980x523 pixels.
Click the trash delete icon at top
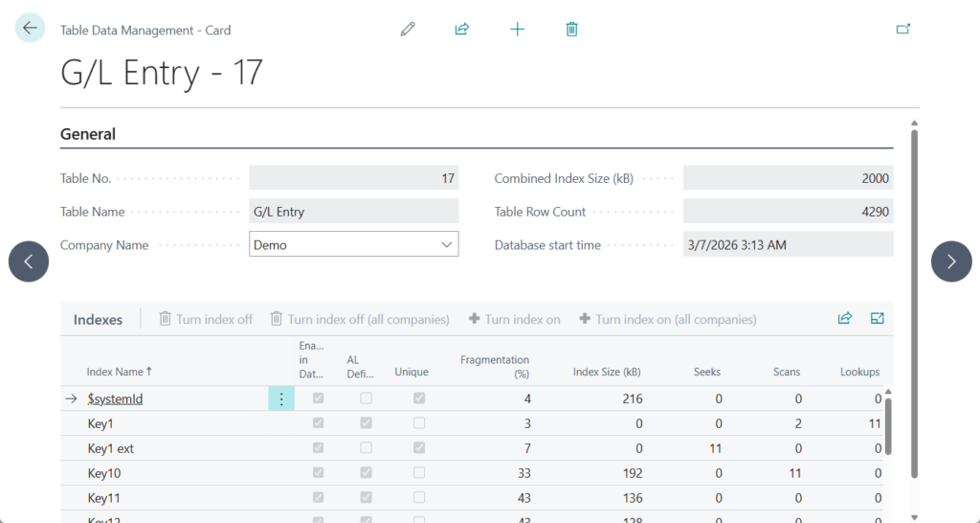point(571,29)
